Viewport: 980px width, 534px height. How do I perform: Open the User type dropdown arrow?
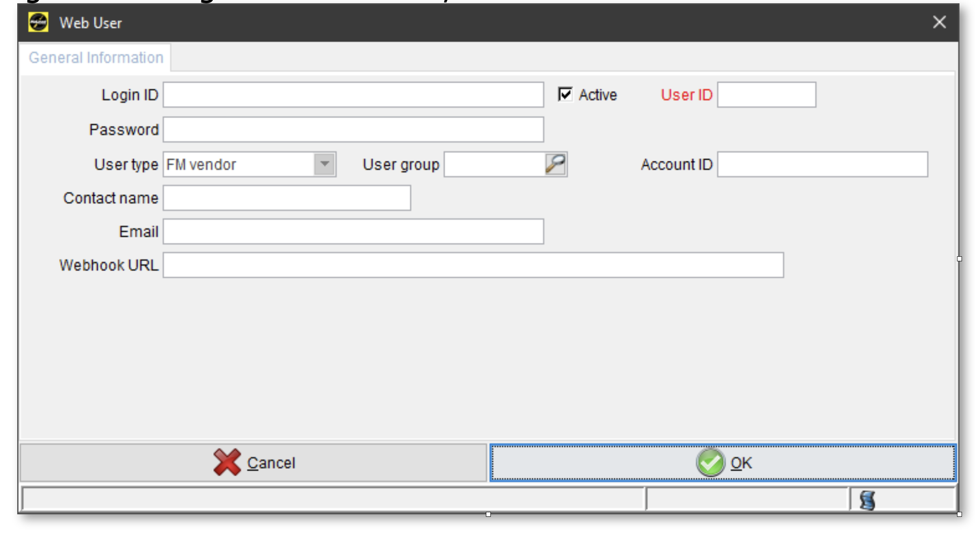(x=324, y=164)
